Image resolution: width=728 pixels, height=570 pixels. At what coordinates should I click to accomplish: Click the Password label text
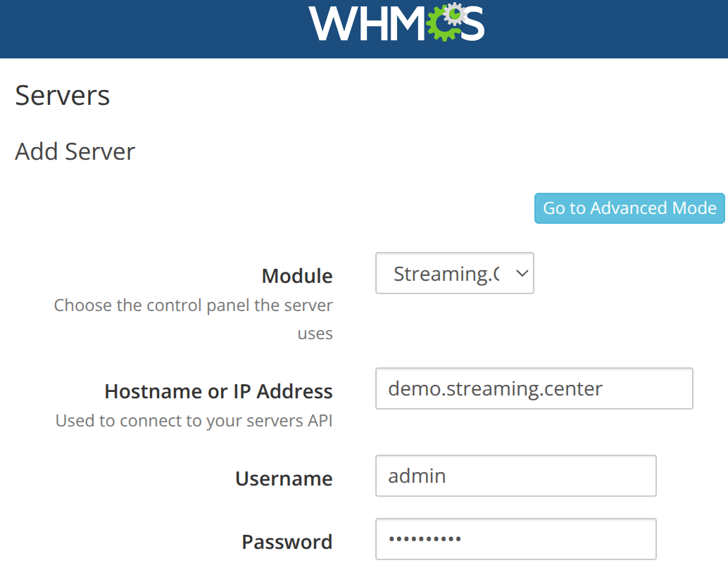click(287, 542)
